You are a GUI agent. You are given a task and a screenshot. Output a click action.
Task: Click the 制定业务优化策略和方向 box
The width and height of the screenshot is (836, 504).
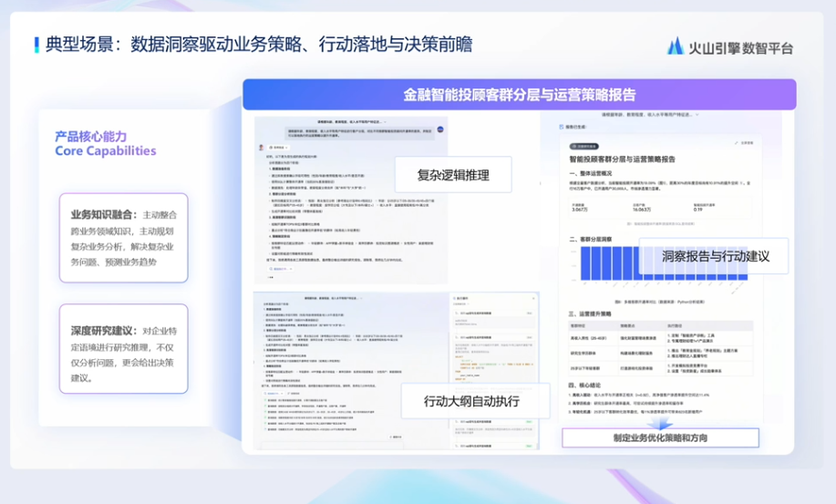point(660,438)
